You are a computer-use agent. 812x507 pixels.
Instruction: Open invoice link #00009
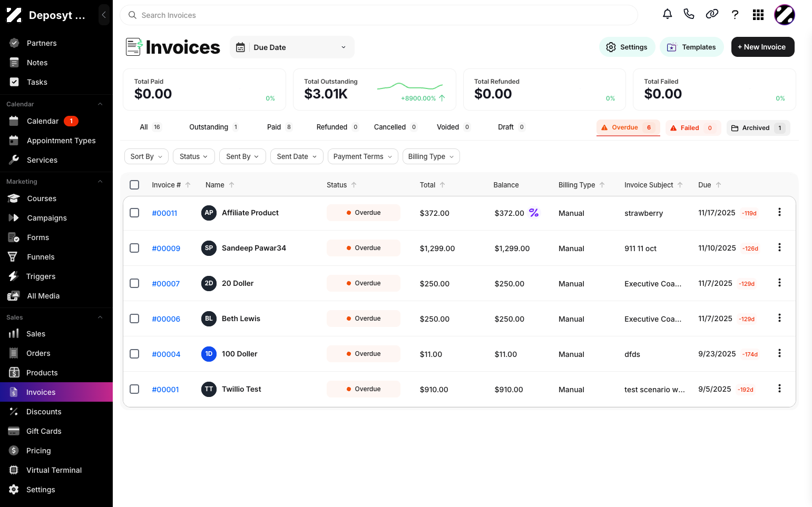tap(166, 248)
